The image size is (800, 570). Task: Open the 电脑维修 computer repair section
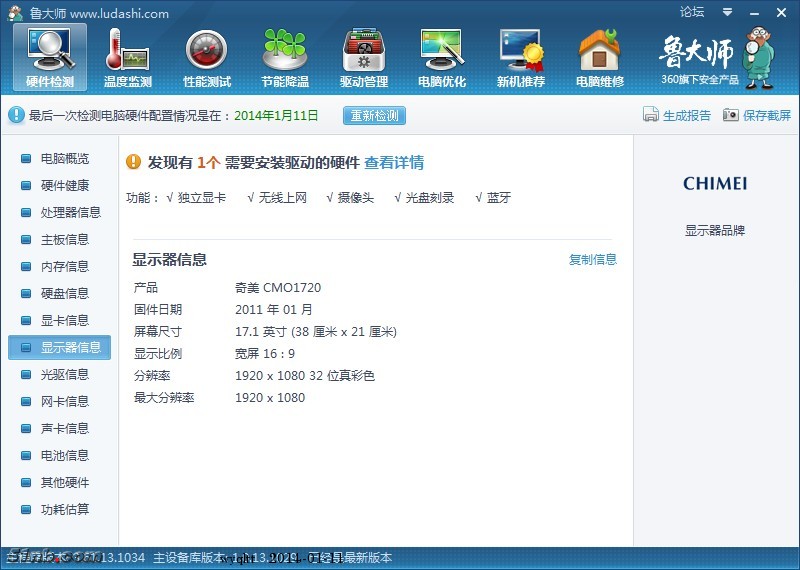pos(600,58)
